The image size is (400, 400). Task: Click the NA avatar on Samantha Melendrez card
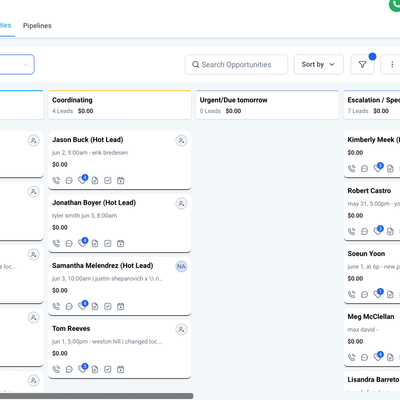[181, 266]
